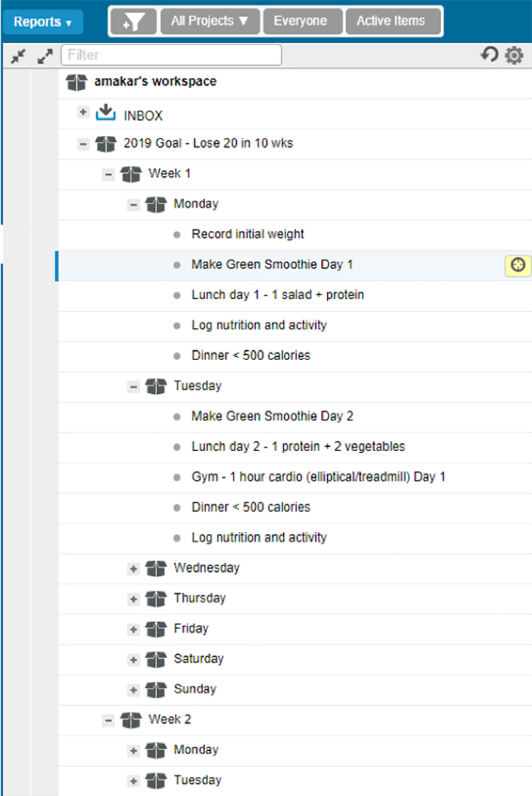The height and width of the screenshot is (796, 532).
Task: Click the add filter funnel icon
Action: coord(134,22)
